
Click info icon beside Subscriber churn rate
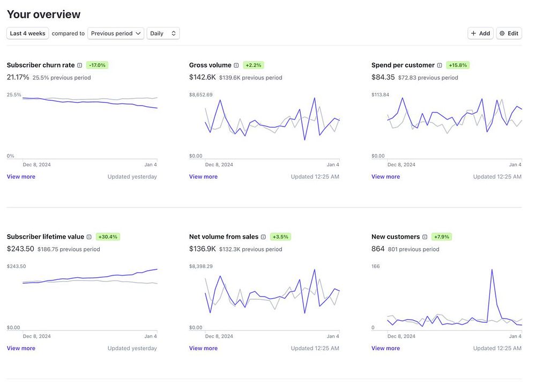tap(80, 65)
